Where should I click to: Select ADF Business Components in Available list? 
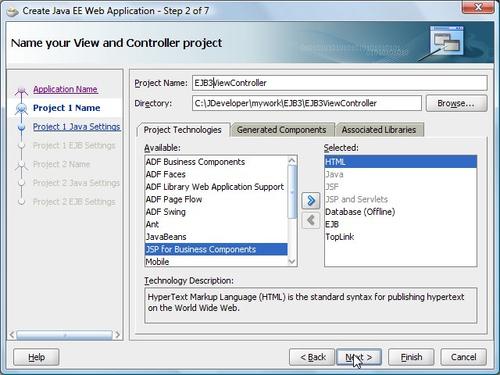point(216,162)
